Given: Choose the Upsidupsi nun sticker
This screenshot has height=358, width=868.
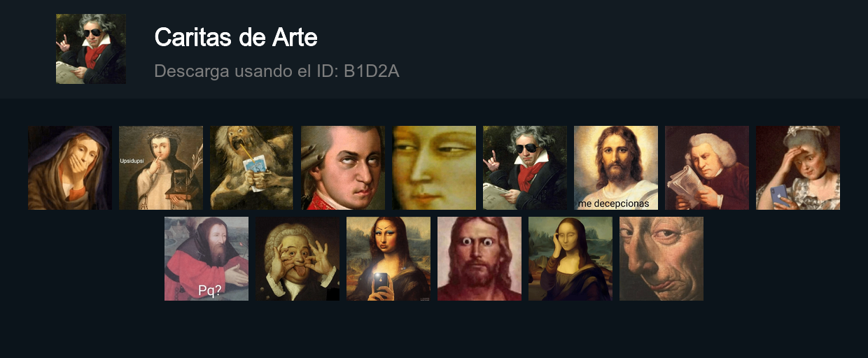Looking at the screenshot, I should (161, 168).
